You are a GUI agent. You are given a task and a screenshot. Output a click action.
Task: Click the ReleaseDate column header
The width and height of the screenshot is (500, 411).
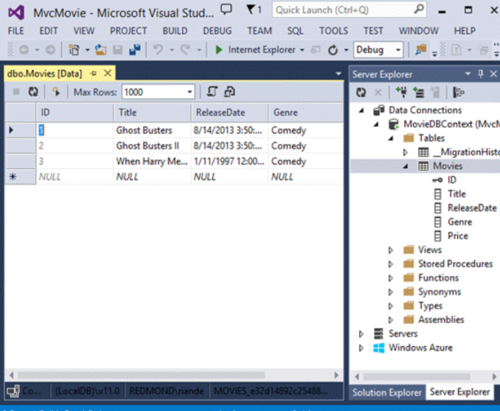[230, 112]
